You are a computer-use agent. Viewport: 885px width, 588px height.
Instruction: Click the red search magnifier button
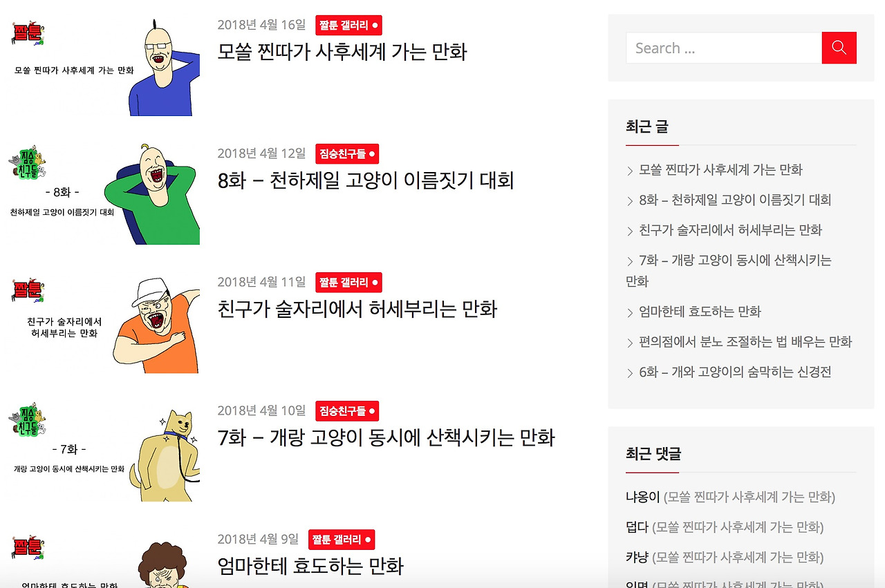pyautogui.click(x=839, y=48)
